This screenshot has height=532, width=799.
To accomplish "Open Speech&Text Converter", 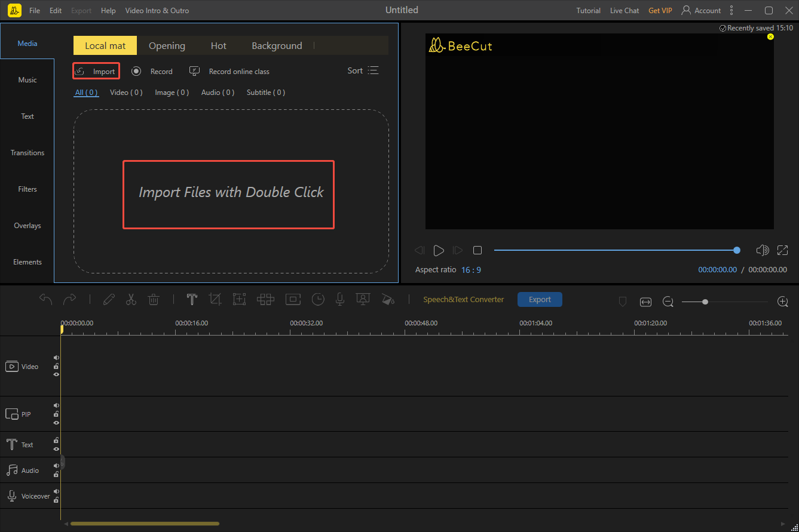I will coord(464,299).
